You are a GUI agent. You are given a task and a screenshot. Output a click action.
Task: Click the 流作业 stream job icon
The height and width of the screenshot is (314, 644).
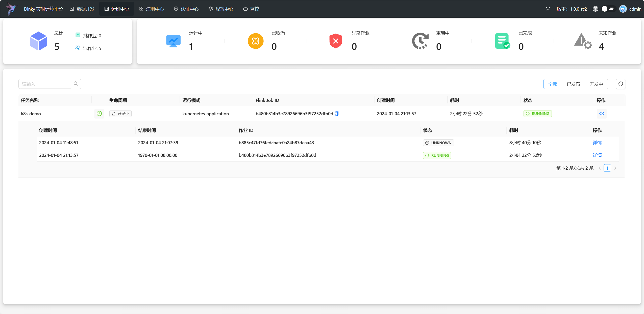pos(78,47)
